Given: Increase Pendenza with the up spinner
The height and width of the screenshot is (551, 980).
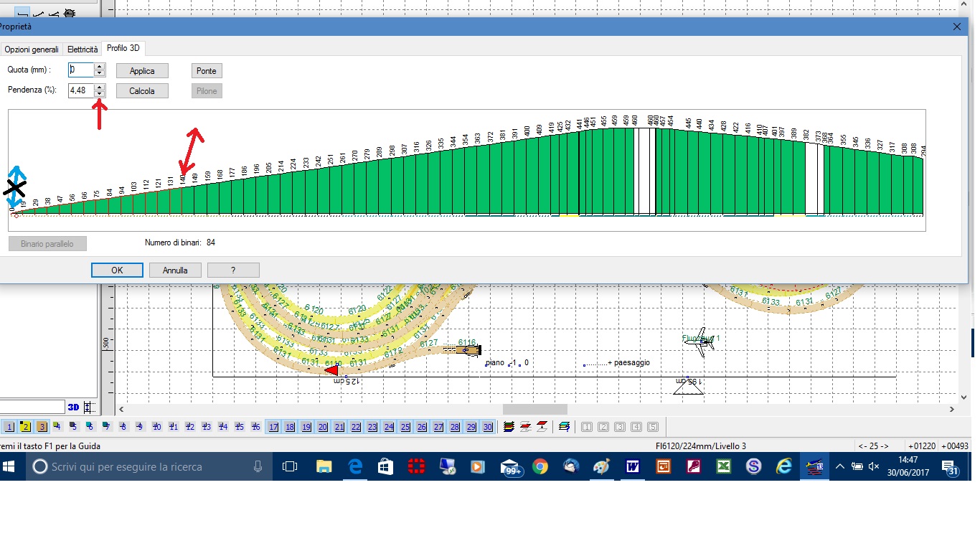Looking at the screenshot, I should coord(100,88).
